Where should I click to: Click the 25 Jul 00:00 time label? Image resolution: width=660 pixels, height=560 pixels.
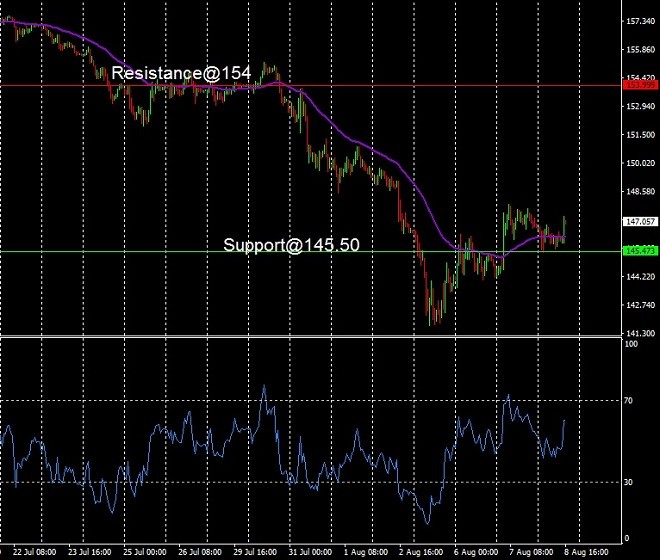click(145, 552)
